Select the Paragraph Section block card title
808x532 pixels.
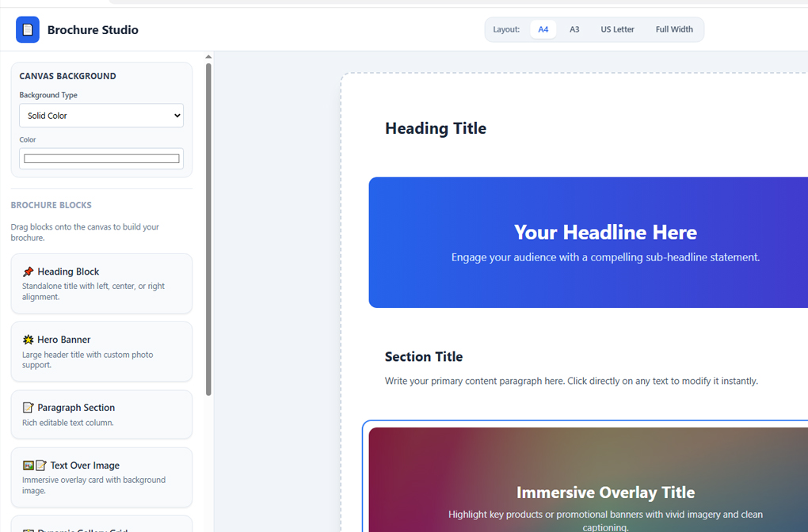point(76,408)
